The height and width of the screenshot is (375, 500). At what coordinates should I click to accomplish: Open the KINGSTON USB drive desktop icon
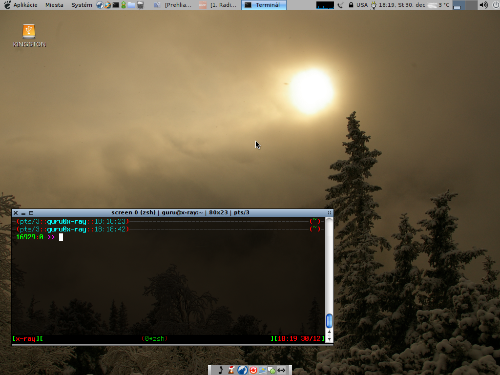pyautogui.click(x=29, y=31)
